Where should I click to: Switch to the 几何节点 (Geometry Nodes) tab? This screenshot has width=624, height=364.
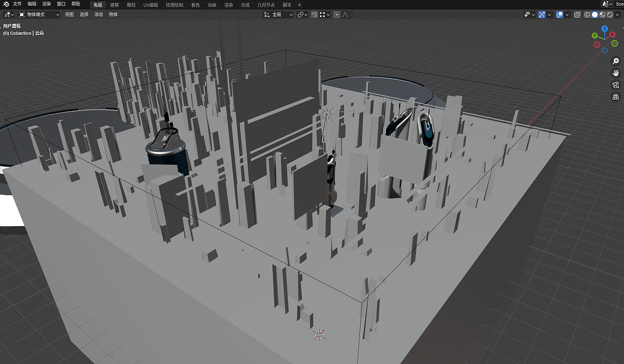coord(267,5)
